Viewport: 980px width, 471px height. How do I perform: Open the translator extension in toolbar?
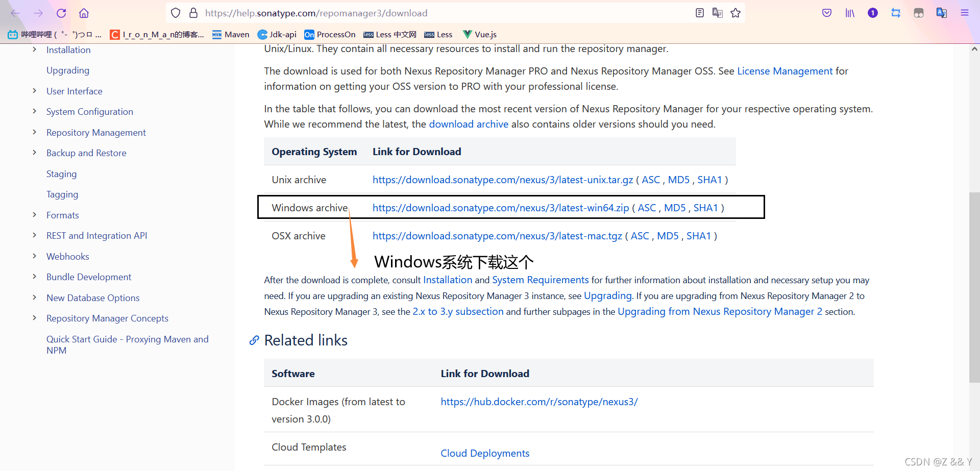pos(942,13)
